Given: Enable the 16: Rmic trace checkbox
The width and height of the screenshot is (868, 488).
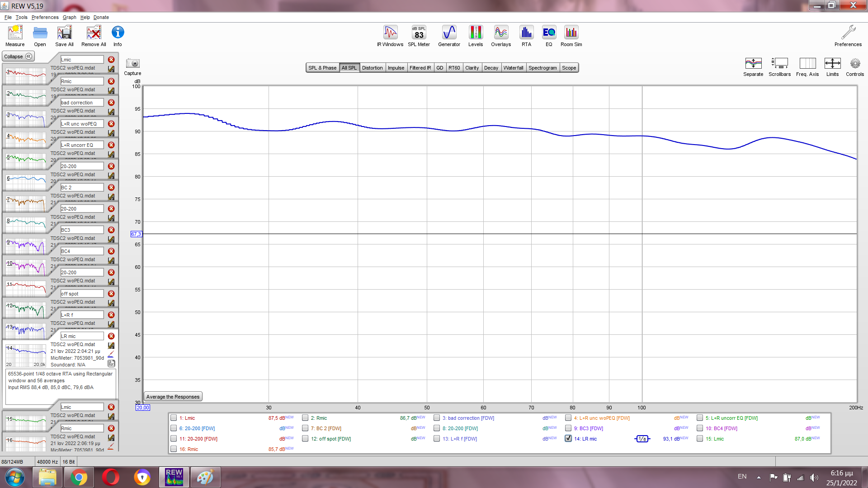Looking at the screenshot, I should pyautogui.click(x=174, y=449).
